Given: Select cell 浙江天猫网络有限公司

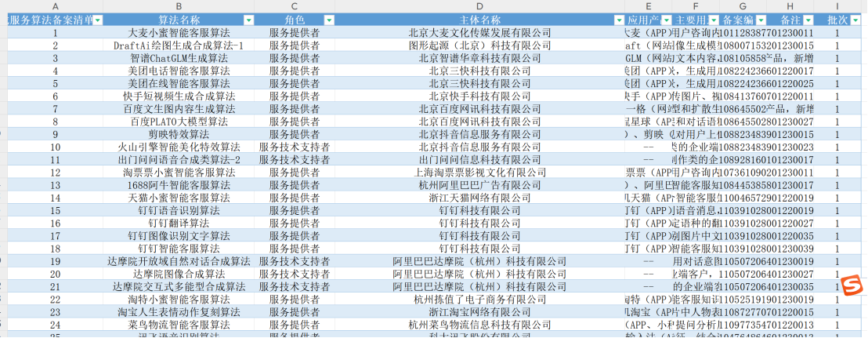Looking at the screenshot, I should tap(479, 198).
